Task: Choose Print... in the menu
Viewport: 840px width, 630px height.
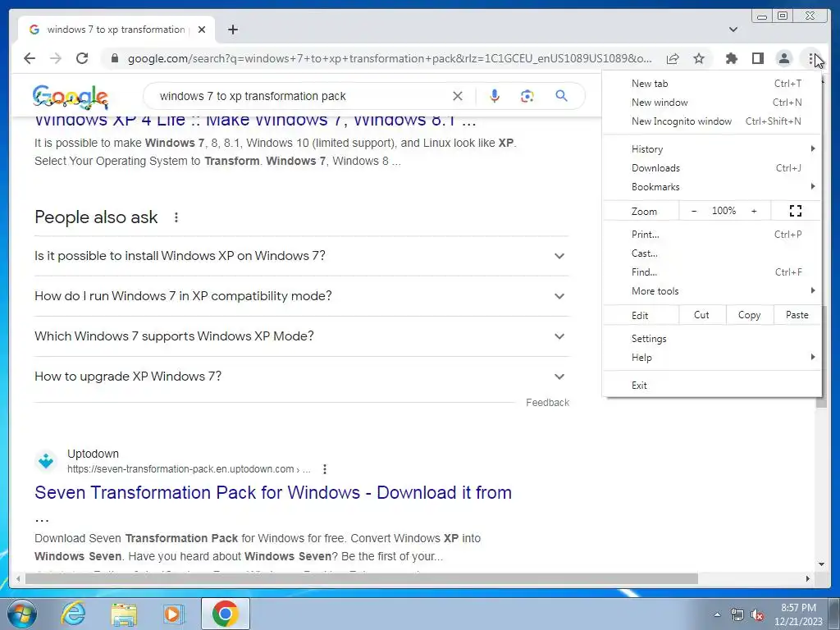Action: [711, 234]
